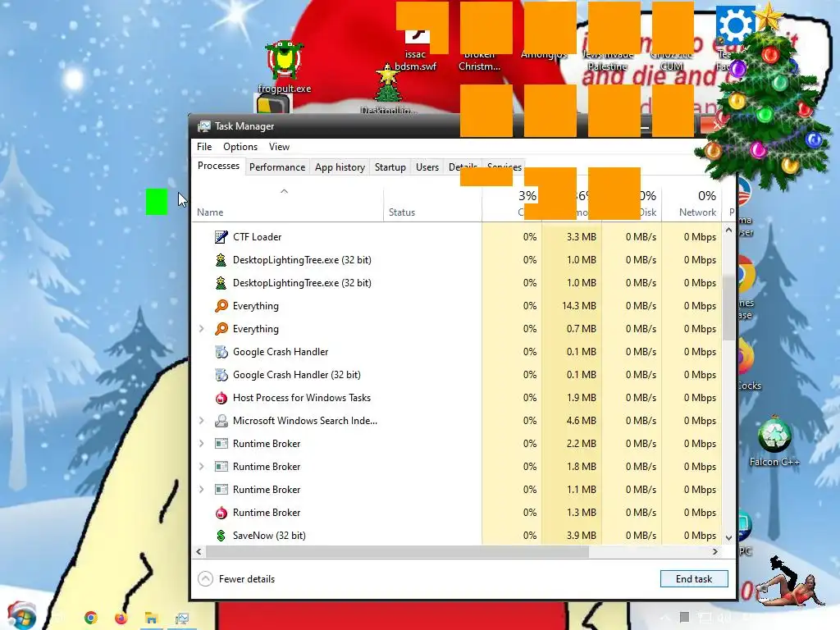Click Host Process for Windows Tasks icon
840x630 pixels.
[221, 398]
